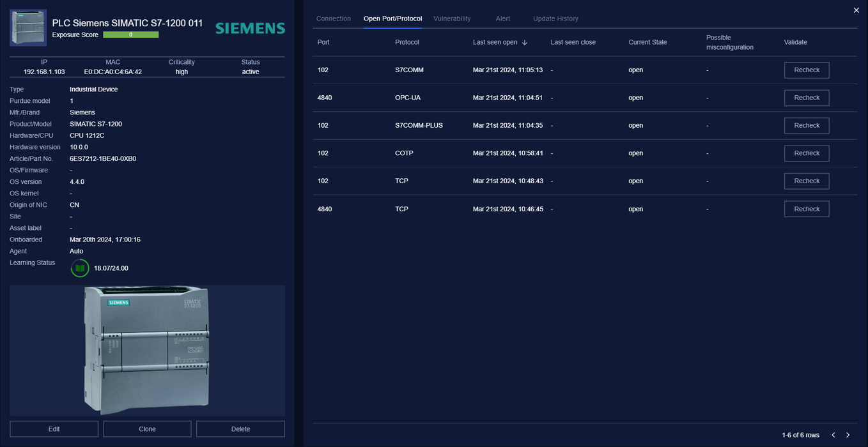
Task: Go to next page of rows
Action: coord(848,435)
